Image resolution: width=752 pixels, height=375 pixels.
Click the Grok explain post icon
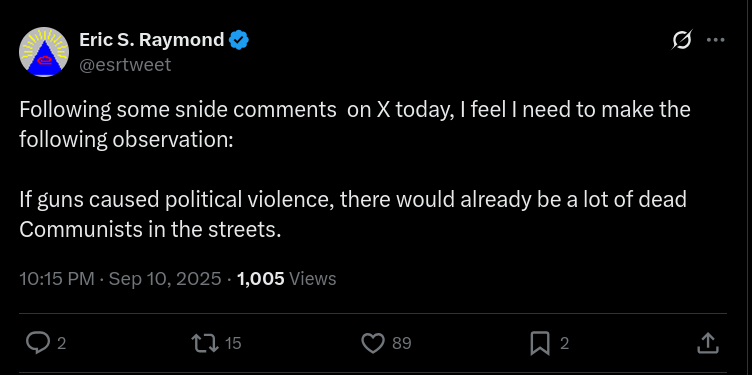[682, 40]
